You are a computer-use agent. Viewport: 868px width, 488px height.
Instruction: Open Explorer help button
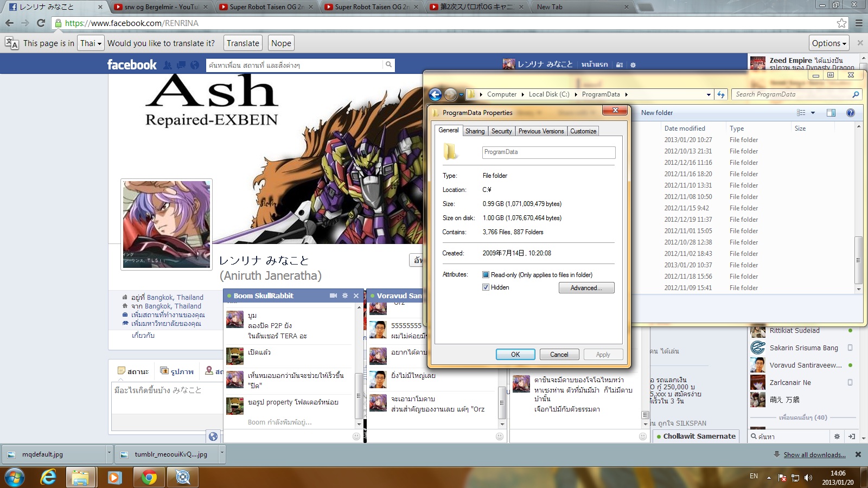point(851,113)
